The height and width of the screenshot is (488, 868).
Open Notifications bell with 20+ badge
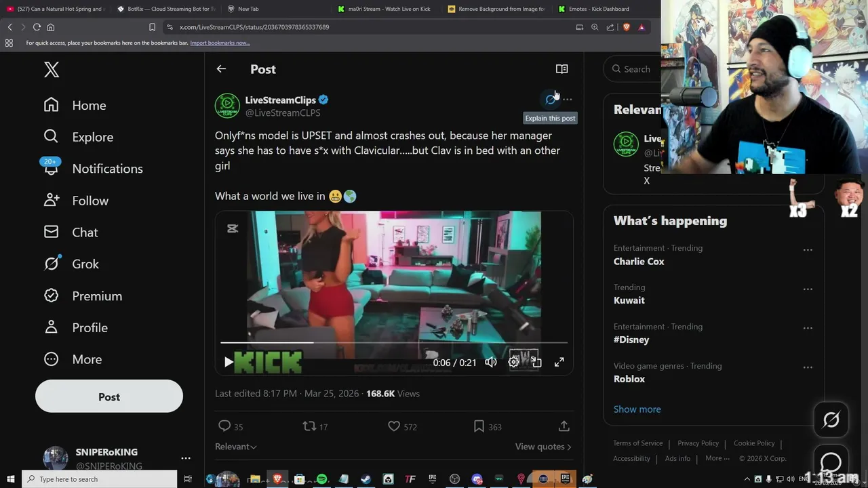tap(51, 167)
